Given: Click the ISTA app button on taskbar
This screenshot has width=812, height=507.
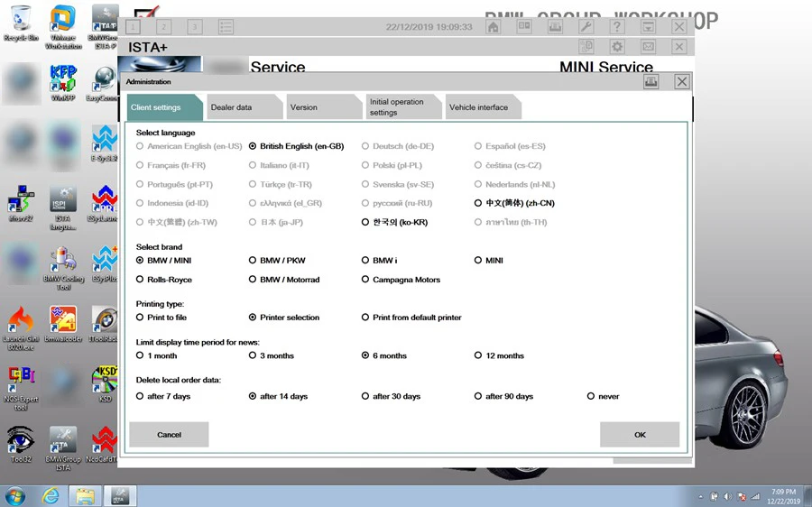Looking at the screenshot, I should [120, 496].
